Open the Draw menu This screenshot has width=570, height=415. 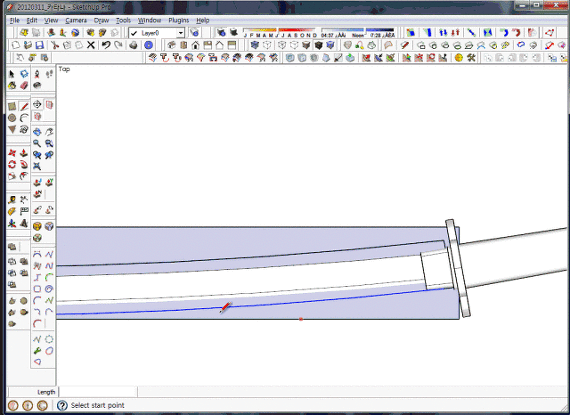coord(101,20)
